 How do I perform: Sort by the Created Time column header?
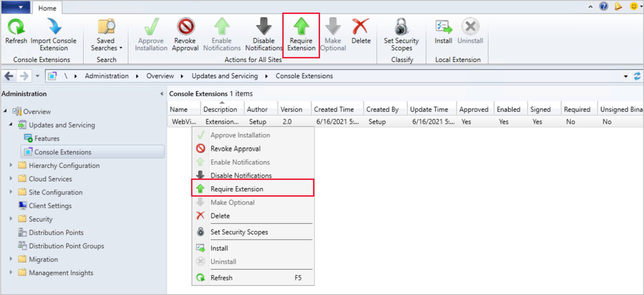point(337,109)
